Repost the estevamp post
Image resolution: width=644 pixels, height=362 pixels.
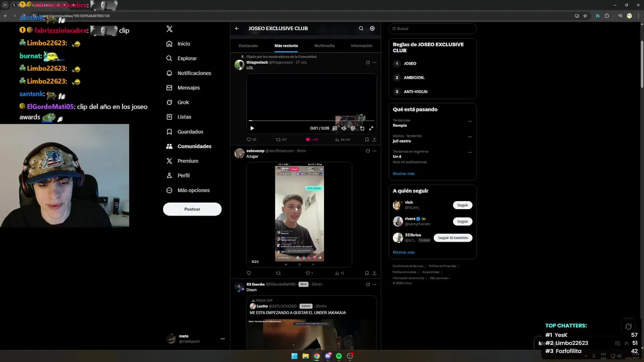(278, 273)
